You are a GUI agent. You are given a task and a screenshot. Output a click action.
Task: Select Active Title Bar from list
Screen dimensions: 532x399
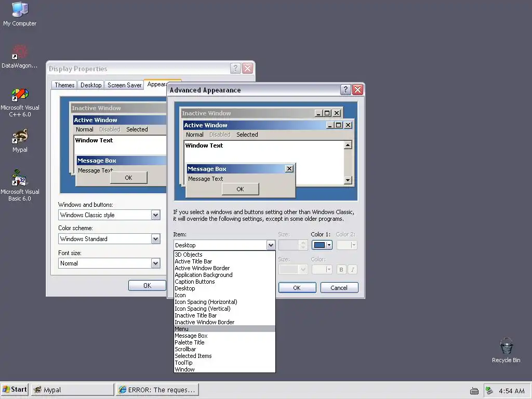click(224, 261)
